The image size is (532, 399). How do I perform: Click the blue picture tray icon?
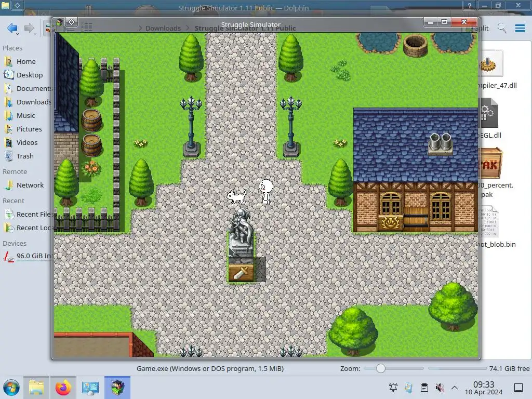pos(408,388)
